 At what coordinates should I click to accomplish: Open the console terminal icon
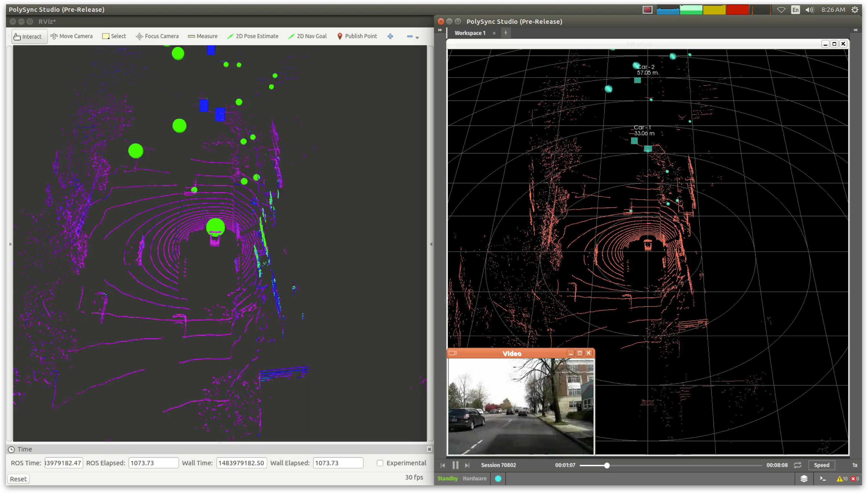(822, 478)
